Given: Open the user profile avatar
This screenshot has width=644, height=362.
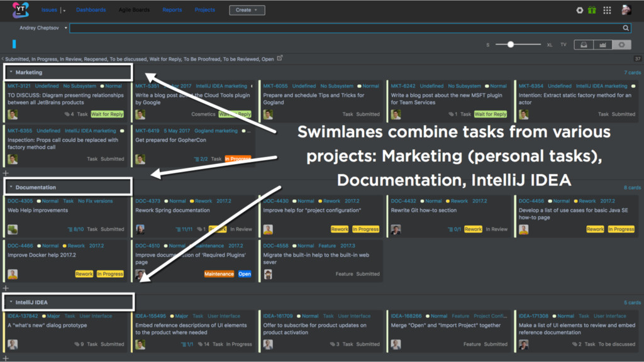Looking at the screenshot, I should tap(626, 10).
